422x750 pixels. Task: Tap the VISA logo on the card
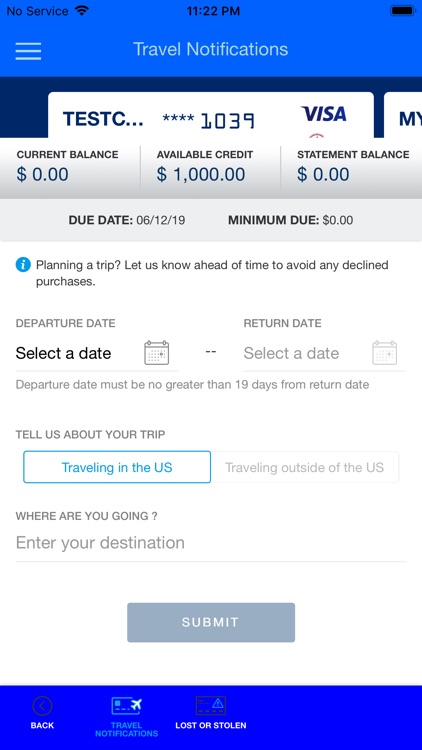tap(323, 114)
